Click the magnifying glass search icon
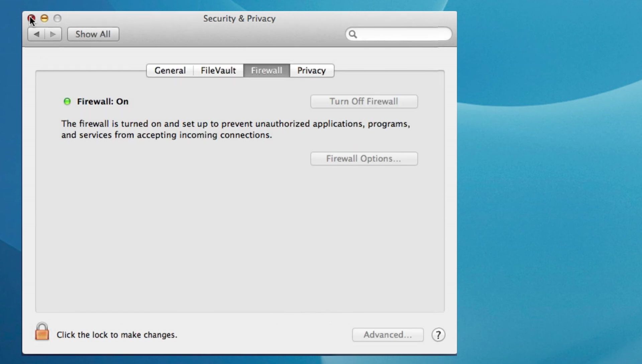Viewport: 642px width, 364px height. point(353,34)
